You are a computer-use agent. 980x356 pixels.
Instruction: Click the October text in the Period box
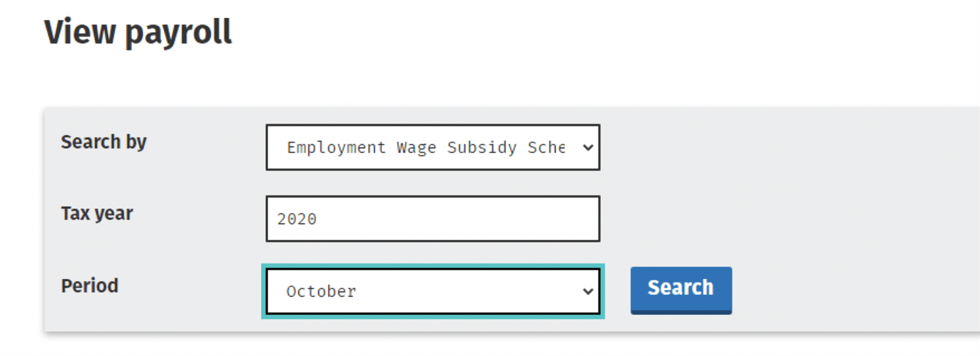[321, 292]
